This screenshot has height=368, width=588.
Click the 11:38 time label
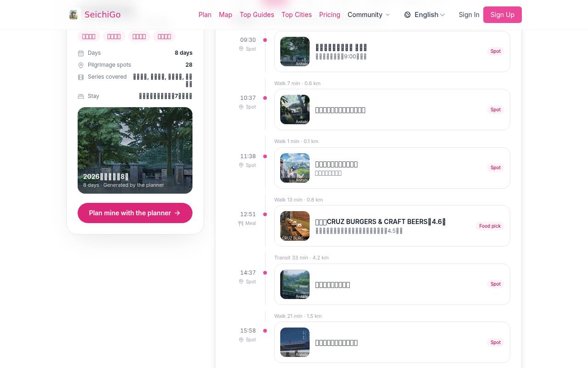248,156
